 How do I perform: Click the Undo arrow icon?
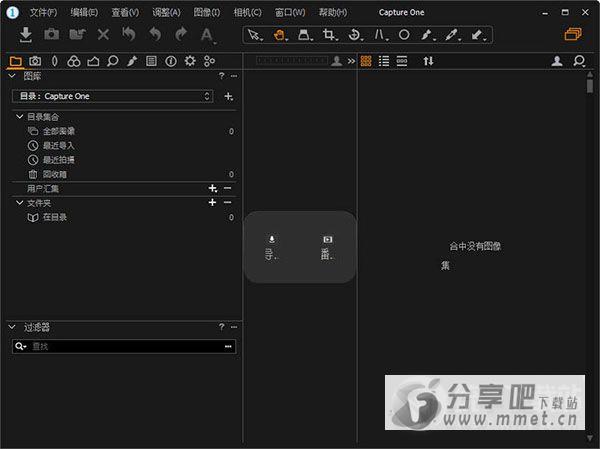155,34
